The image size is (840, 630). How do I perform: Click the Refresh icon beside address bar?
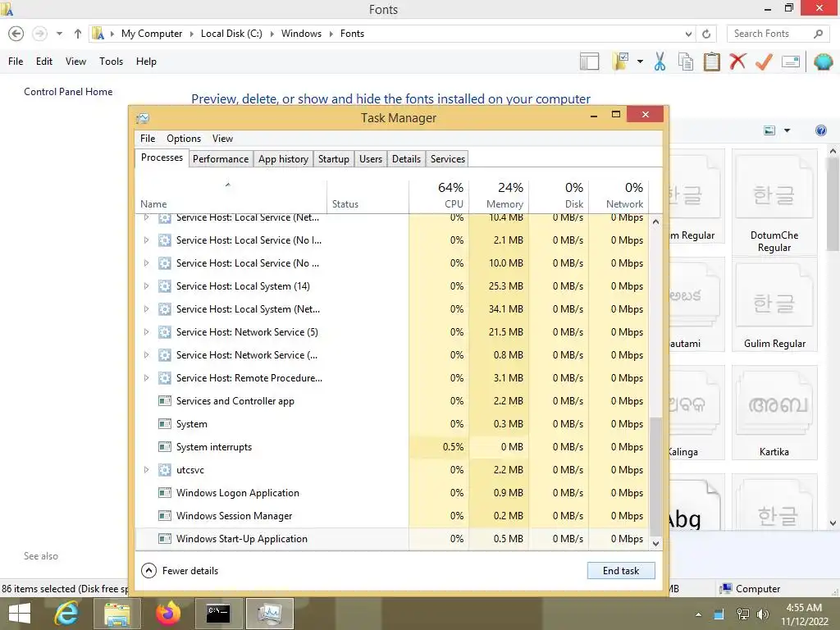[706, 34]
